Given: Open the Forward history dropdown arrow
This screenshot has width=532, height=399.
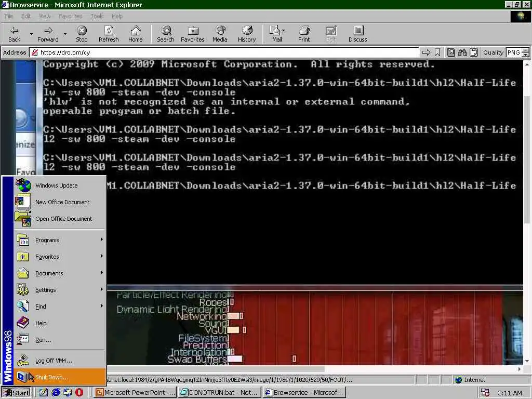Looking at the screenshot, I should (x=65, y=34).
